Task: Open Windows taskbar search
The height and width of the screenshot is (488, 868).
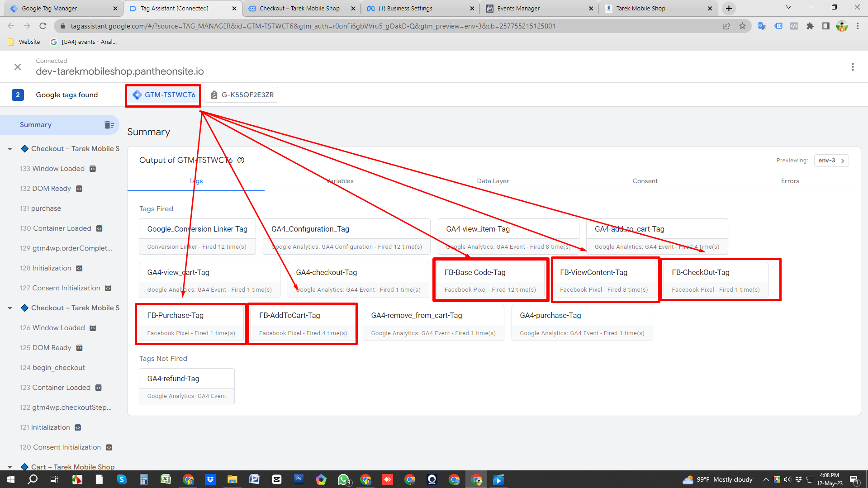Action: 33,479
